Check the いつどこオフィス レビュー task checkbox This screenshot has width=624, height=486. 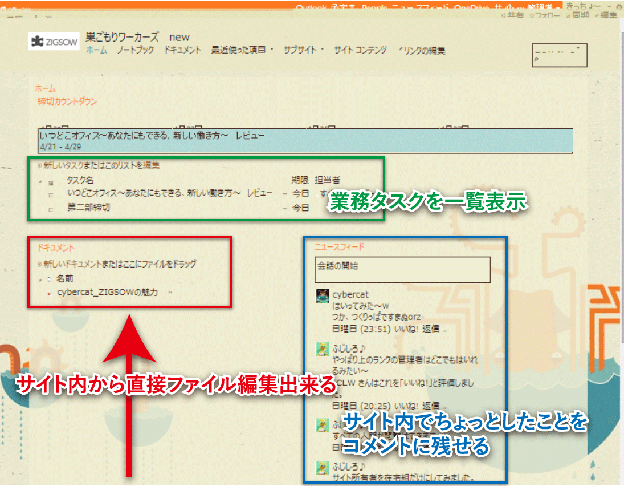point(51,195)
